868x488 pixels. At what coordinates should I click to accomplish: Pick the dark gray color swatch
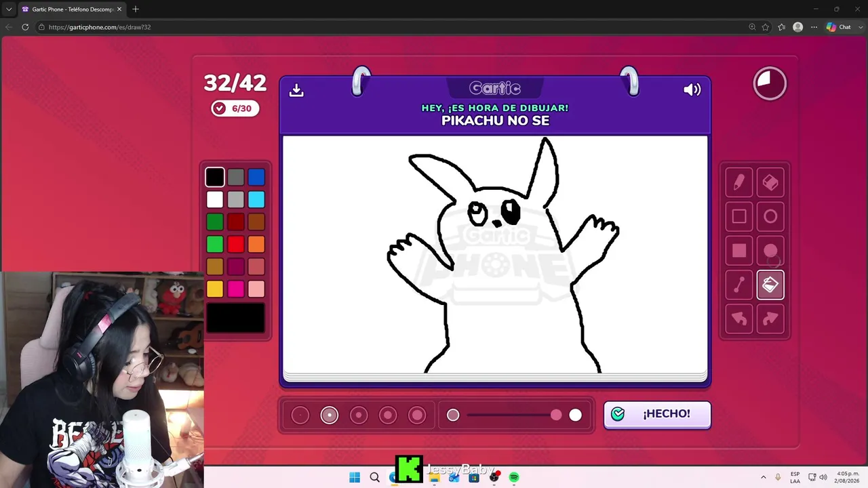click(x=235, y=177)
